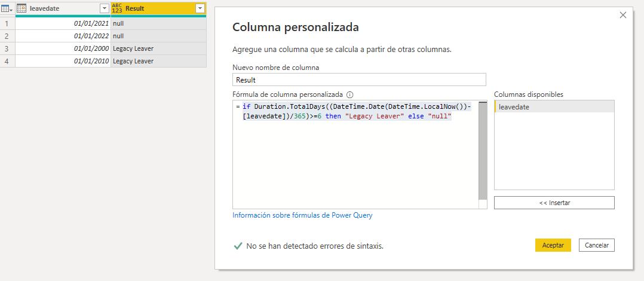
Task: Open the Power Query formulas information link
Action: 302,215
